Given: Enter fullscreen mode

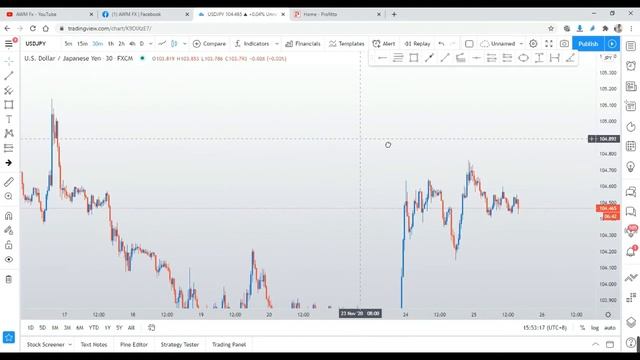Looking at the screenshot, I should point(549,44).
